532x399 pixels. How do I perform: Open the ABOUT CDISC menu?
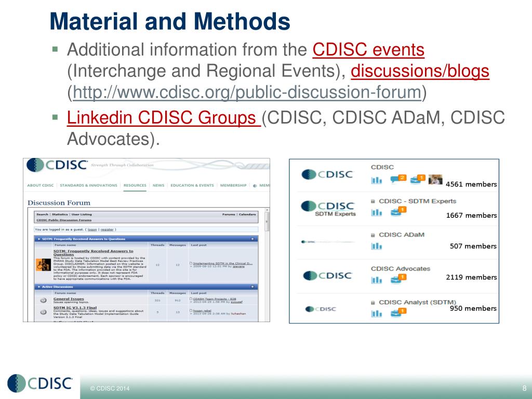tap(41, 185)
